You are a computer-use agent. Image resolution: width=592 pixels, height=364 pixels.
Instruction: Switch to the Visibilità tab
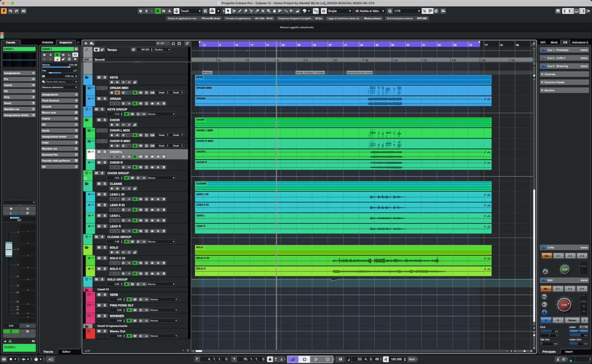click(x=48, y=42)
